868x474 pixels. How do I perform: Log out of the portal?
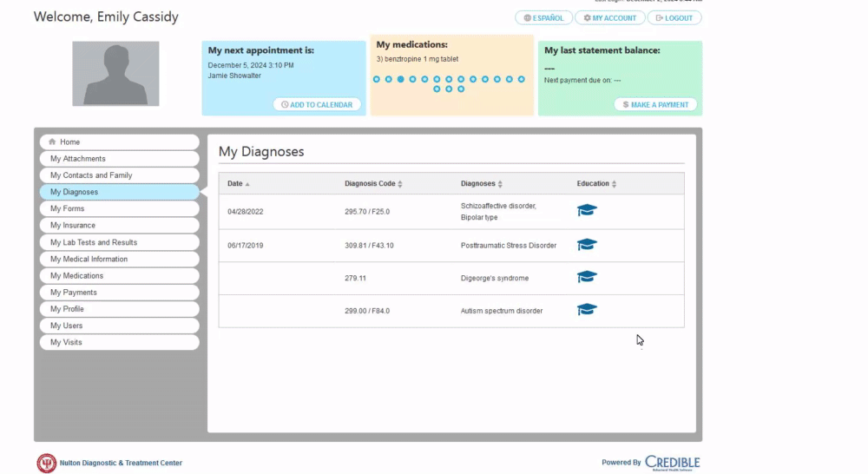674,17
